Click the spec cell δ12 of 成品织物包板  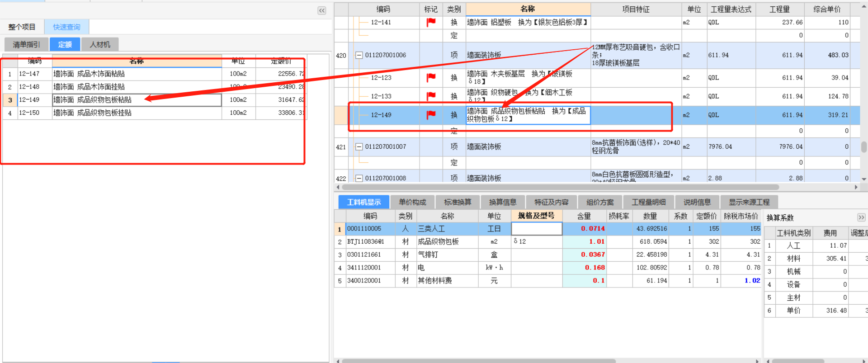[x=537, y=242]
